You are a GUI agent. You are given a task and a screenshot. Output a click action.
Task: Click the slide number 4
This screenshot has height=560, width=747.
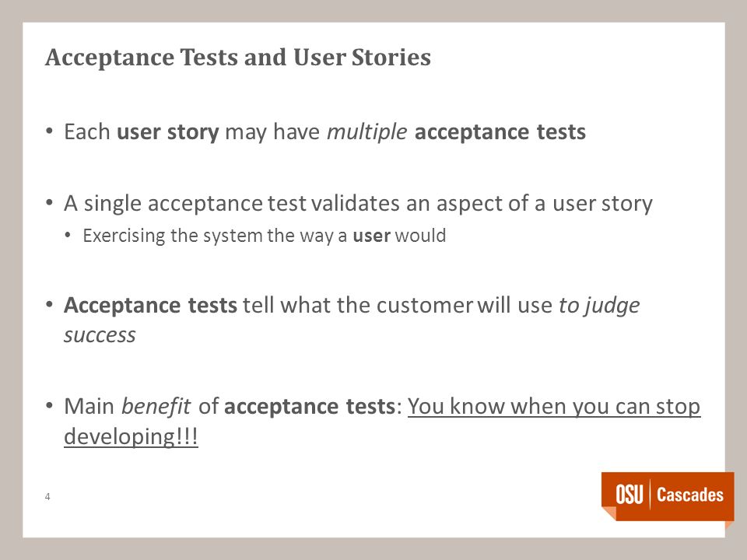(47, 497)
